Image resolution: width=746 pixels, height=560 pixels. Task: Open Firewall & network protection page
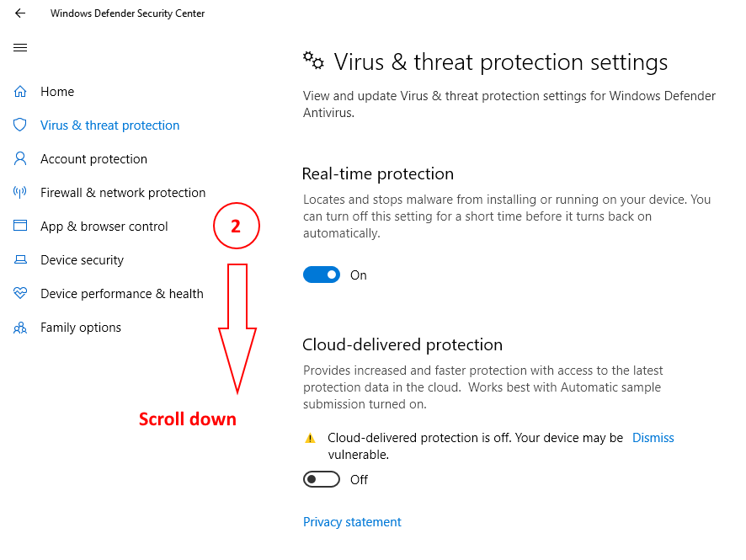123,193
